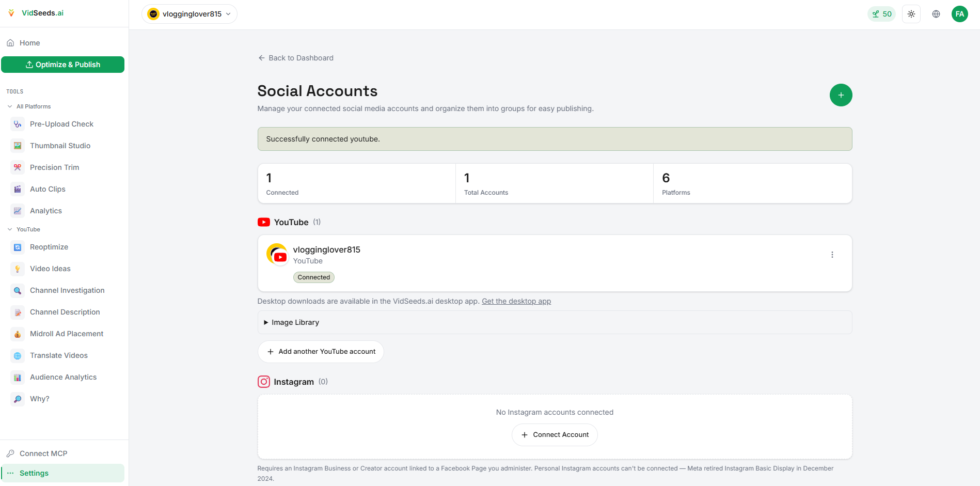
Task: Select the Settings sidebar item
Action: (x=62, y=473)
